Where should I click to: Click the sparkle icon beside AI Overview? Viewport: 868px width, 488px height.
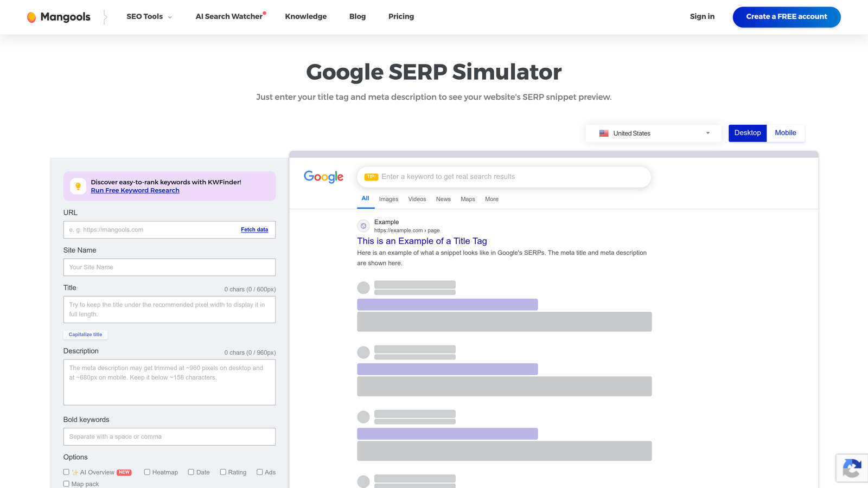[x=75, y=472]
